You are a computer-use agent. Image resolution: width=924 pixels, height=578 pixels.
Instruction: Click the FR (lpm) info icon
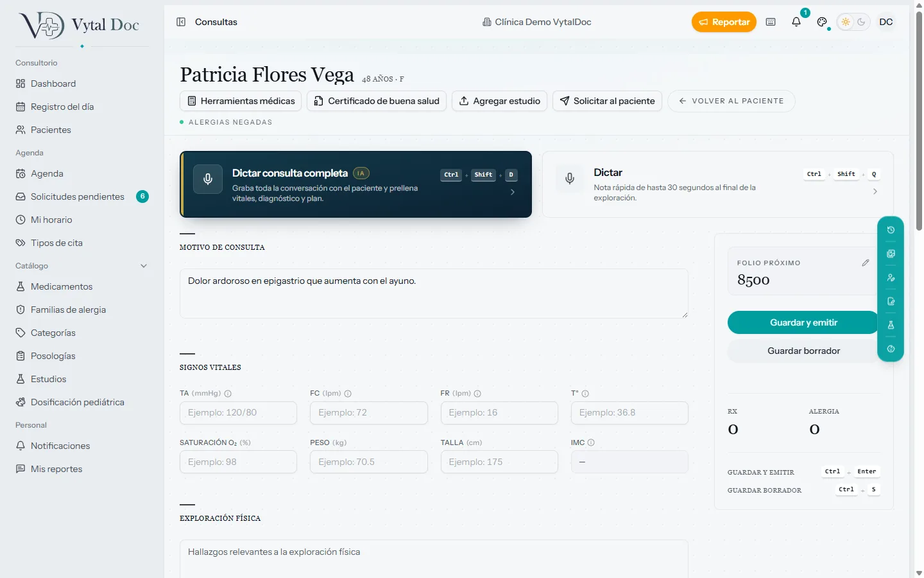pos(477,394)
